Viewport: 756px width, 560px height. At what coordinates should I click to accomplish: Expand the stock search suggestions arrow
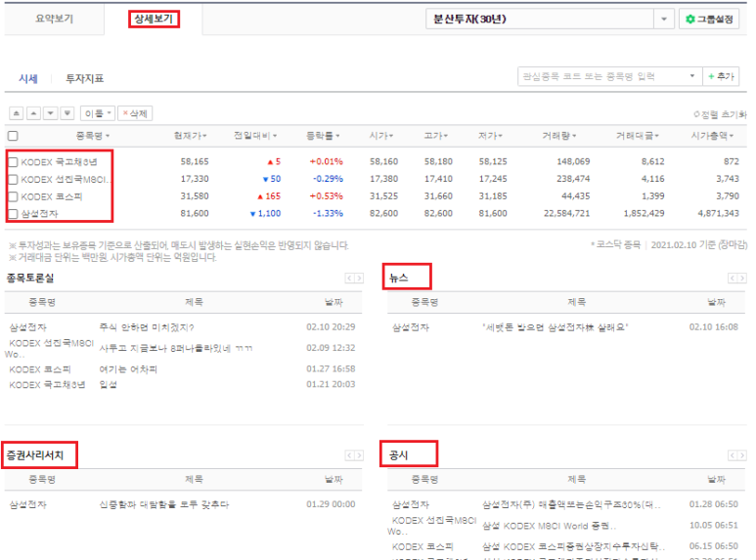[x=692, y=76]
